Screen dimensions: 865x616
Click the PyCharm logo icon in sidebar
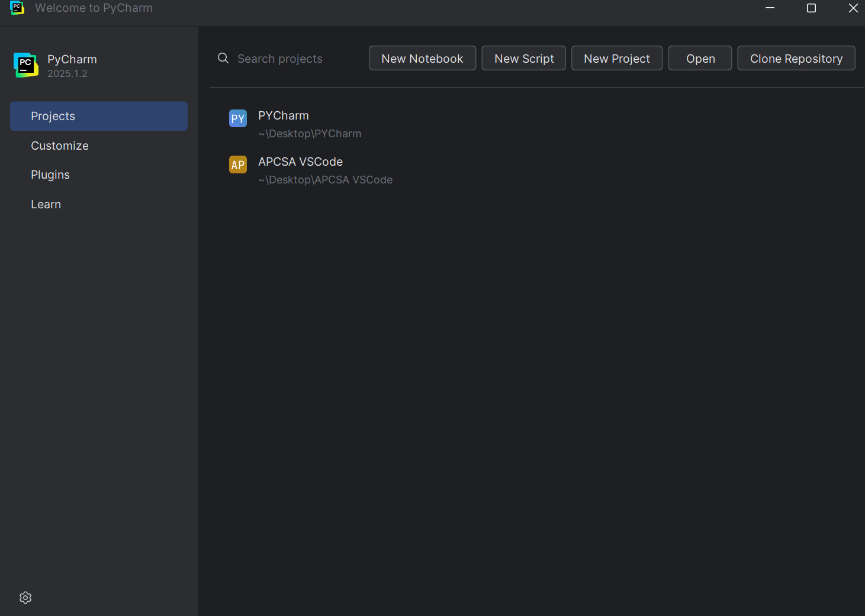tap(25, 65)
